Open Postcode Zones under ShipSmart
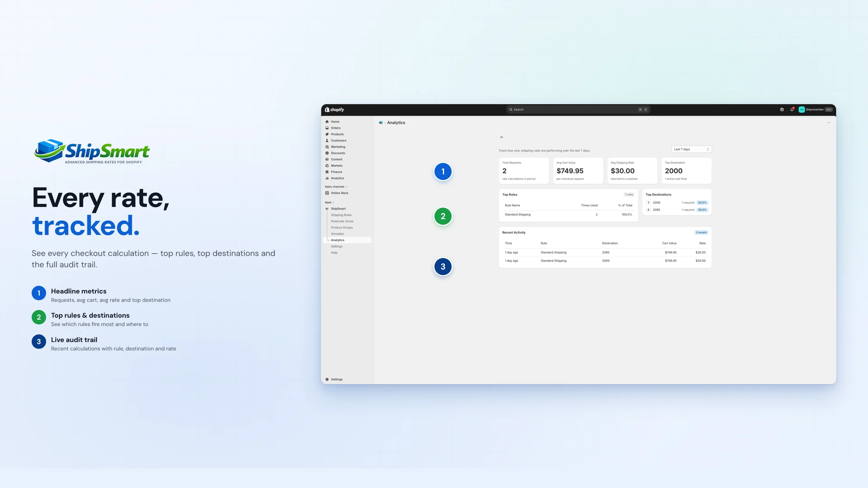Viewport: 868px width, 488px height. pyautogui.click(x=342, y=221)
